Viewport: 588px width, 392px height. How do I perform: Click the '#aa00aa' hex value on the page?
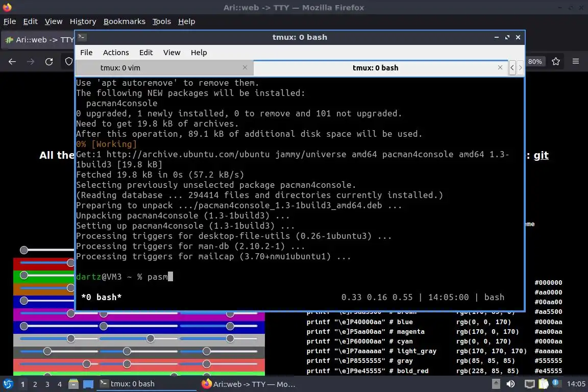548,332
